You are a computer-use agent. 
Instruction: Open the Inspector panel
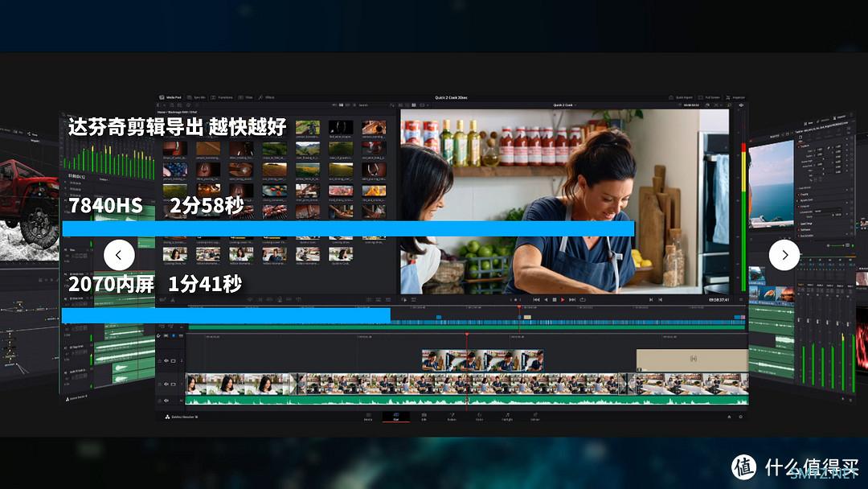[735, 97]
